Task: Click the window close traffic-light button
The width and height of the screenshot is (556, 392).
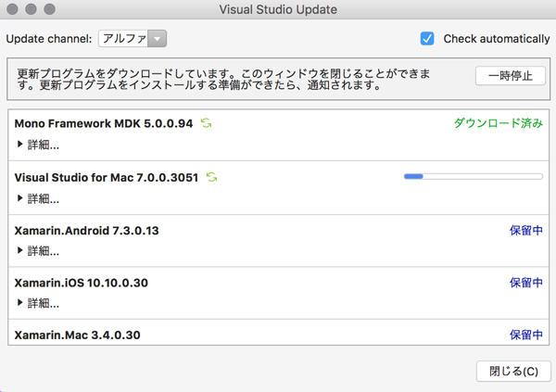Action: 12,9
